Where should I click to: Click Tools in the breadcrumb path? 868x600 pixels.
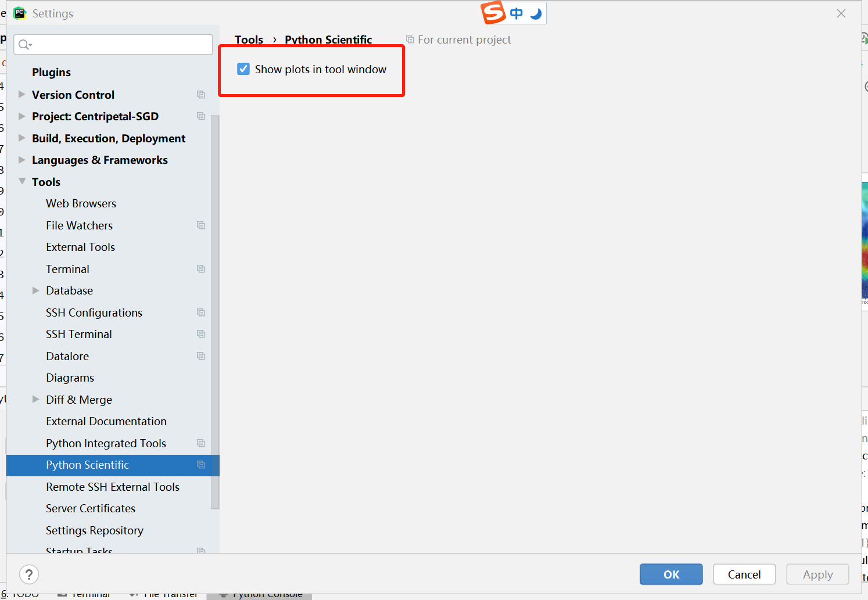pos(249,39)
